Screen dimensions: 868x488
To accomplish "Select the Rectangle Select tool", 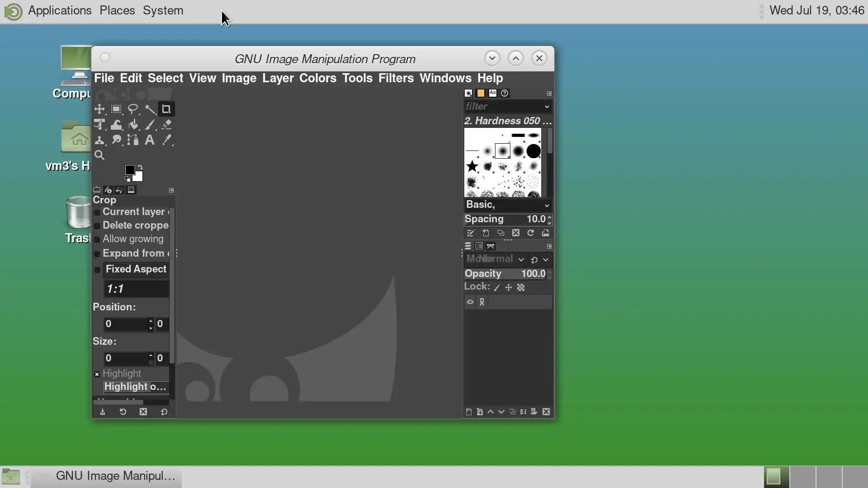I will [x=116, y=109].
